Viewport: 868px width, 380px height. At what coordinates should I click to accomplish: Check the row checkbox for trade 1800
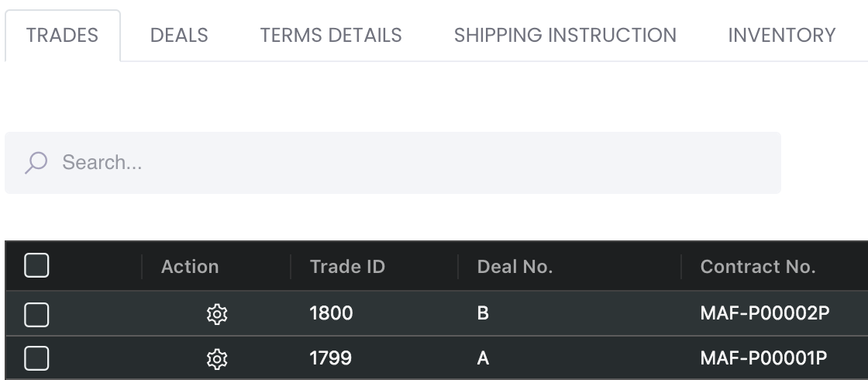tap(36, 314)
